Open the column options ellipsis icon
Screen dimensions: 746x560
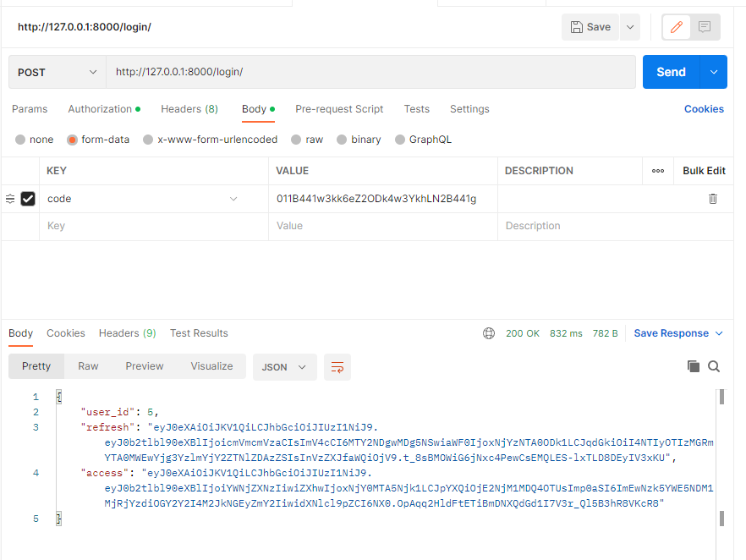click(658, 171)
